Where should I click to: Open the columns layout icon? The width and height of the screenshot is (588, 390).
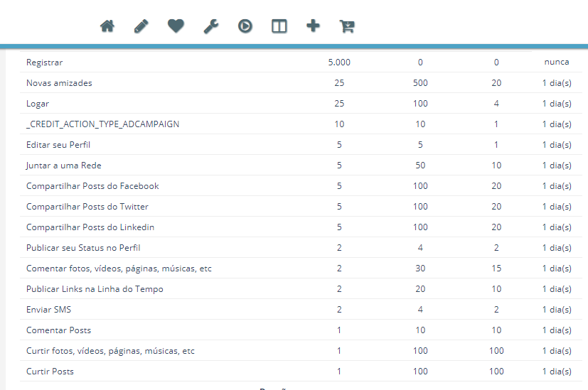click(279, 26)
